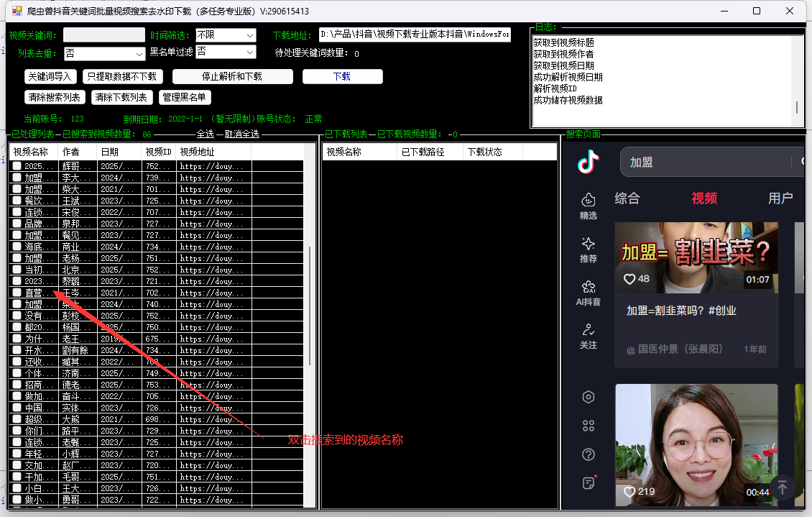The width and height of the screenshot is (812, 517).
Task: Expand the 列表去重 dropdown
Action: [104, 52]
